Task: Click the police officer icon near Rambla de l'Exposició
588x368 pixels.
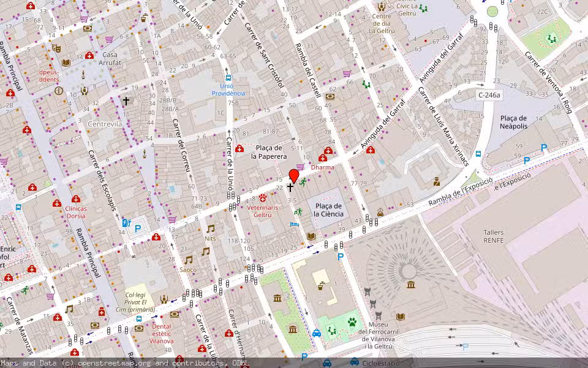Action: [x=437, y=182]
